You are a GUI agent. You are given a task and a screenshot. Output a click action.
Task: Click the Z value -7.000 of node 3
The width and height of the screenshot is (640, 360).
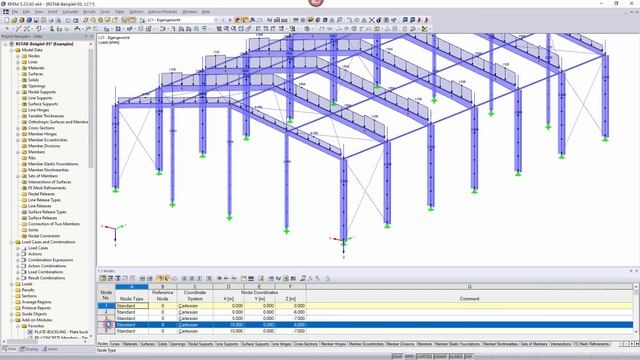coord(290,318)
